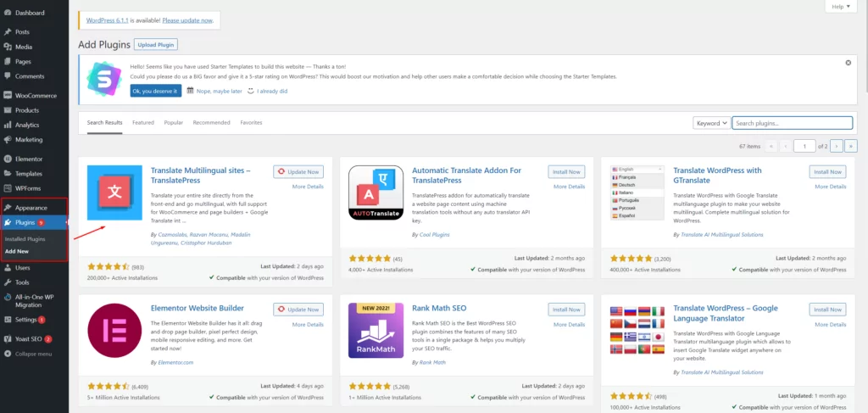Click the Please update now link
The height and width of the screenshot is (413, 868).
(187, 20)
